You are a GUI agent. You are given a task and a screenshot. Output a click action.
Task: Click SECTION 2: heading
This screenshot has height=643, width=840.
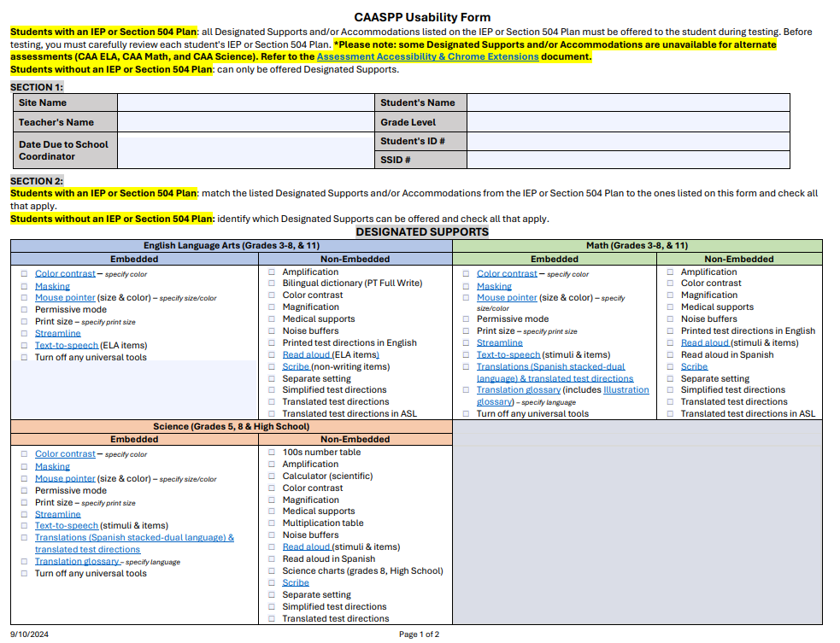tap(37, 181)
